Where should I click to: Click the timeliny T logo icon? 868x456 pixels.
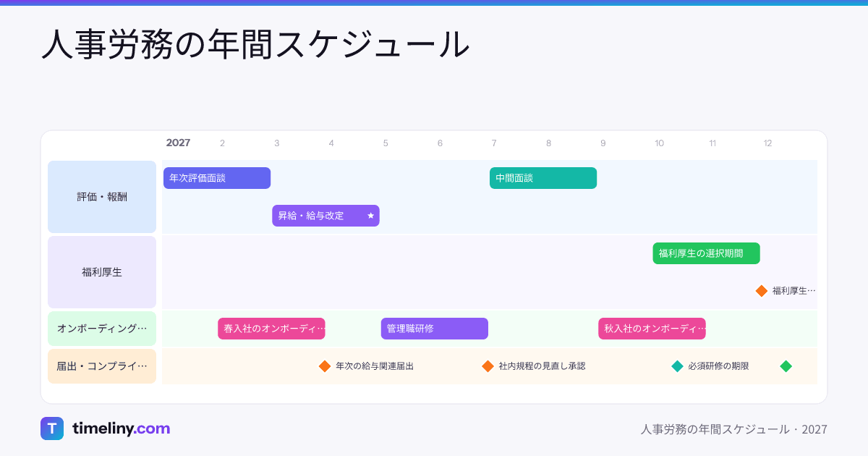[52, 428]
